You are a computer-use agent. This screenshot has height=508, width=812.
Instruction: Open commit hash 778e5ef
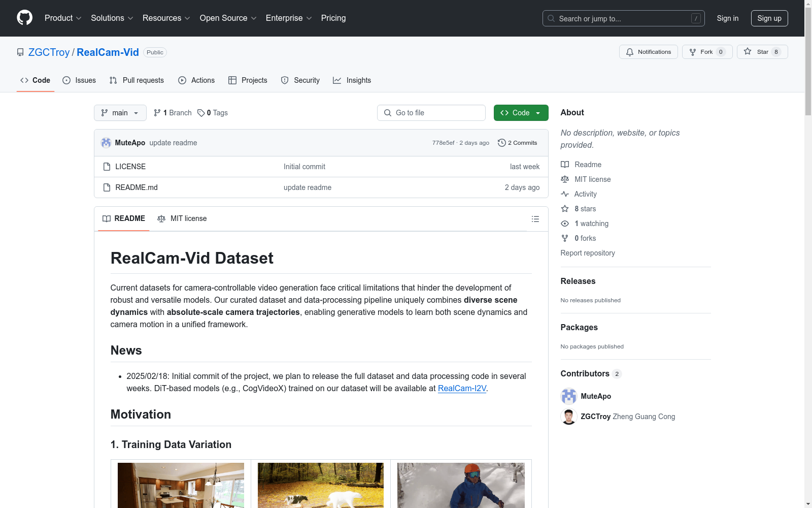[443, 143]
